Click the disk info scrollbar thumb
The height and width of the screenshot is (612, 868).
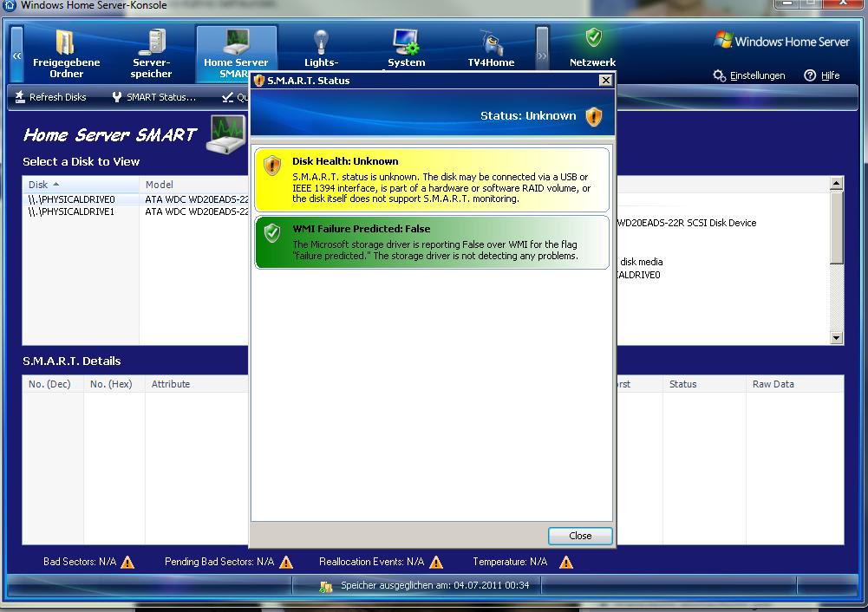coord(837,227)
